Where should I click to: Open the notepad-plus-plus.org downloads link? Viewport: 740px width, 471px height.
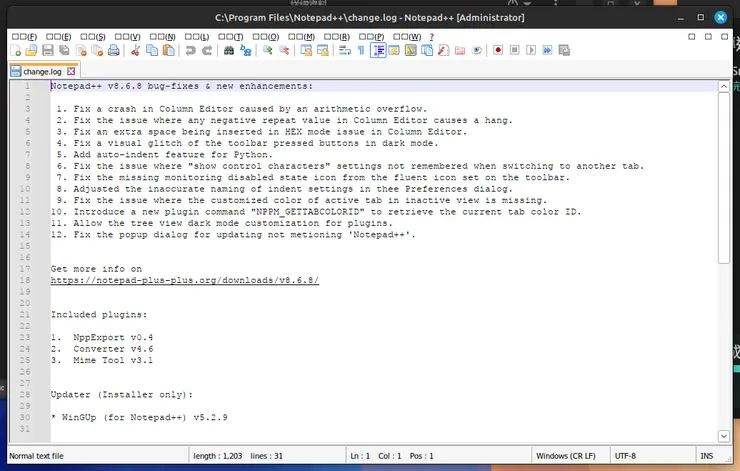tap(185, 280)
